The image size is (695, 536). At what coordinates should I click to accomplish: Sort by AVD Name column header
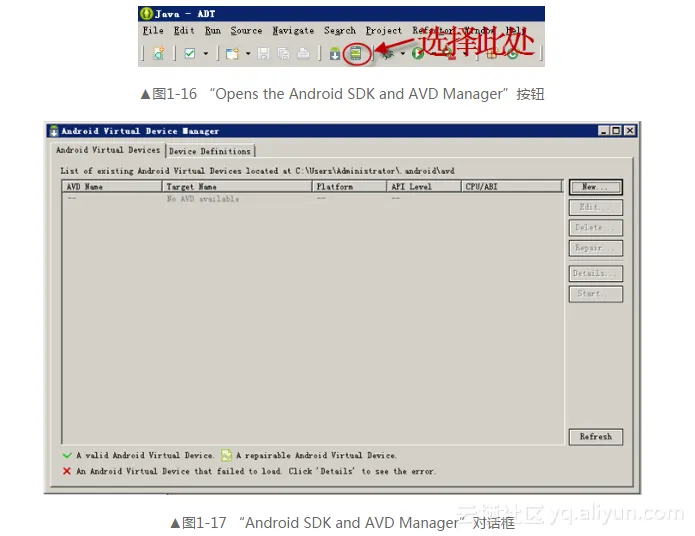pos(112,187)
